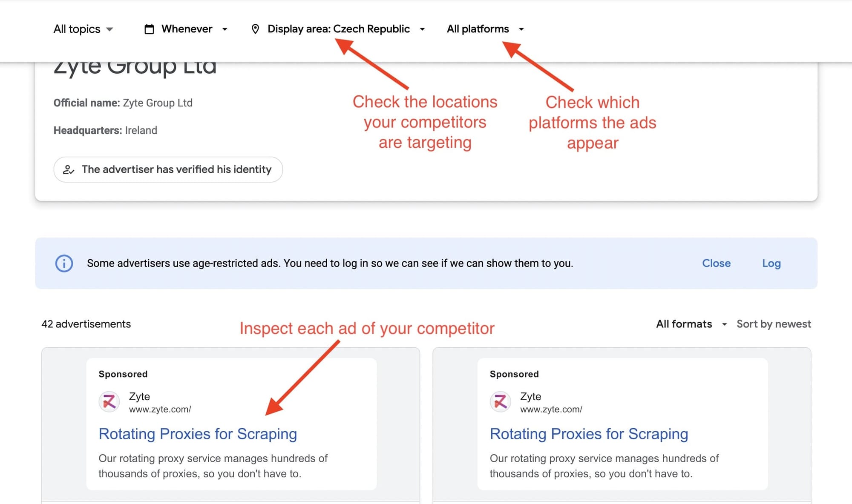The image size is (852, 504).
Task: Click the Sort by newest option
Action: [774, 324]
